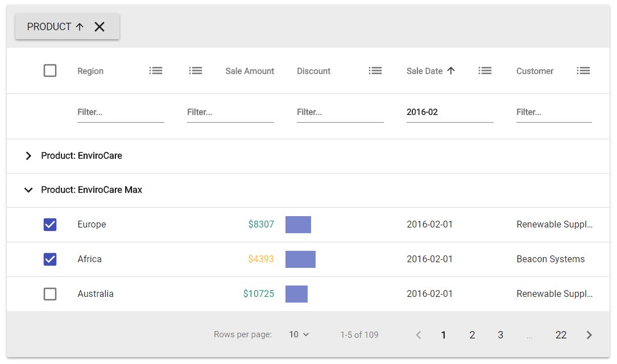Viewport: 617px width, 364px height.
Task: Open the Discount column menu icon
Action: click(x=375, y=71)
